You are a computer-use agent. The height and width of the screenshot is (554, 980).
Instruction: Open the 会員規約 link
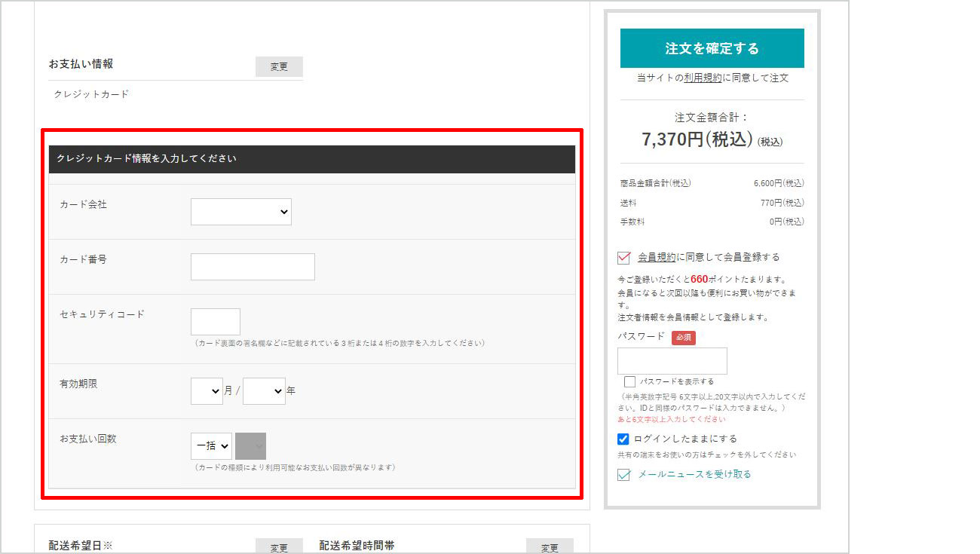(x=657, y=257)
